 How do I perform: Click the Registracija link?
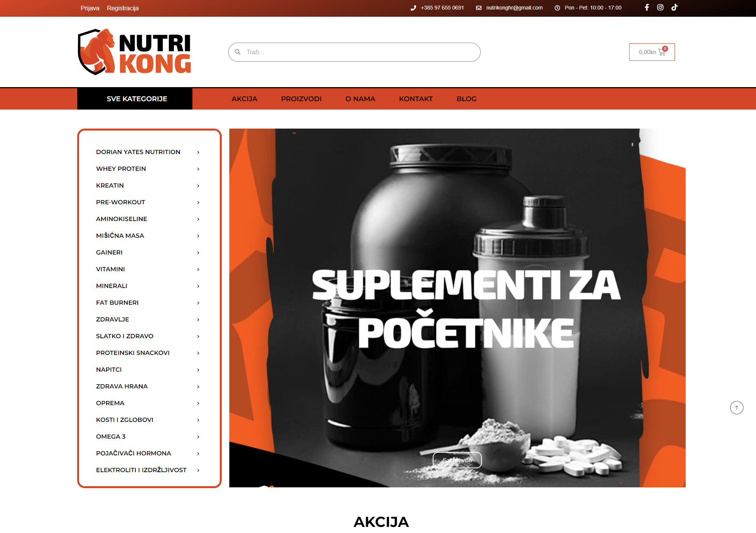tap(123, 8)
